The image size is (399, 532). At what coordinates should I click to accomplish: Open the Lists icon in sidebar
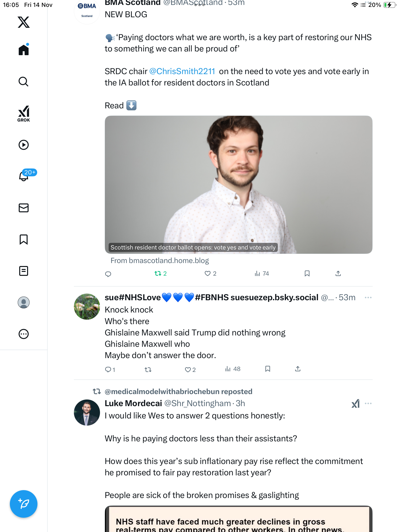24,271
